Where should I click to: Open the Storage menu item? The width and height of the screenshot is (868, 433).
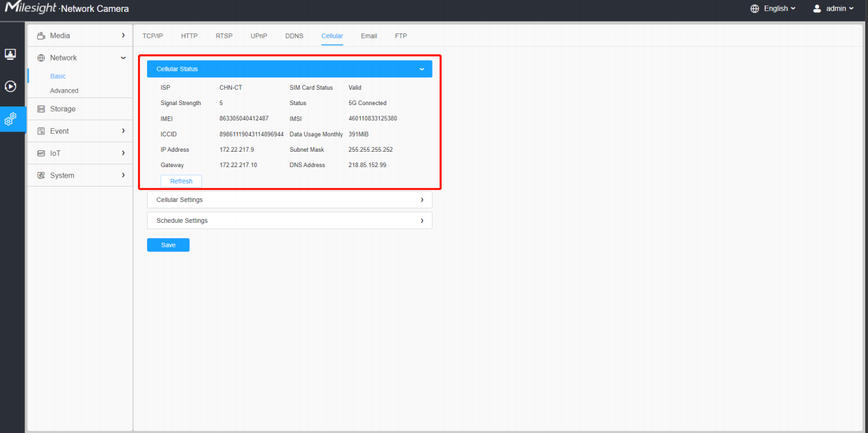(x=79, y=109)
